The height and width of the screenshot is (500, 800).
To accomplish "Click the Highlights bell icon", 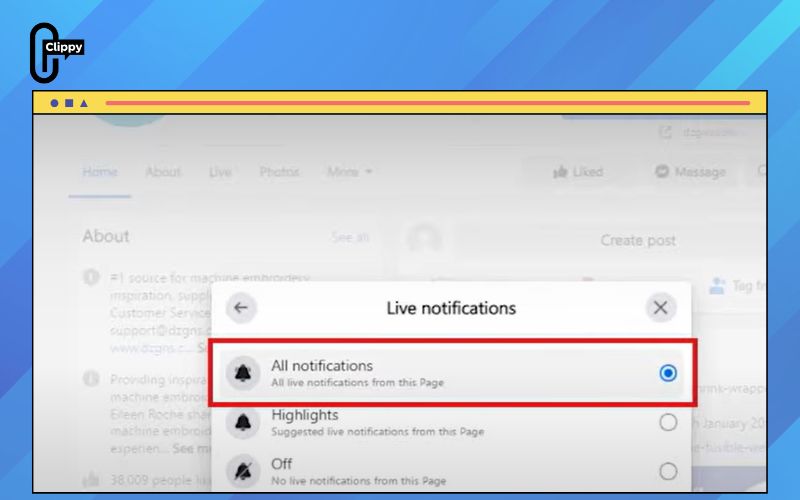I will point(243,422).
